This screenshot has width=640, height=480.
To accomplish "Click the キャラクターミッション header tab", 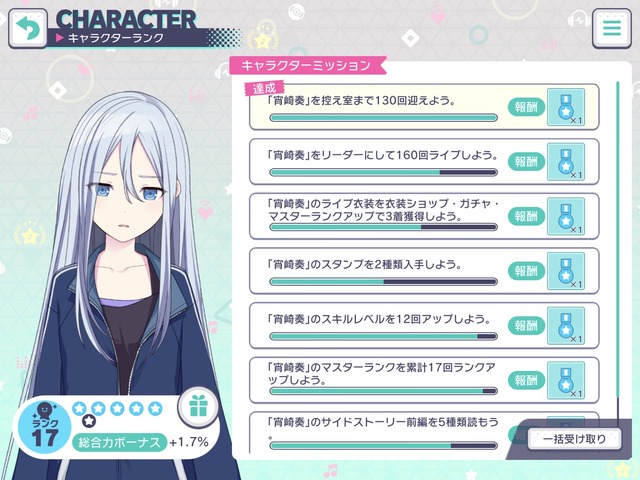I will pos(307,66).
